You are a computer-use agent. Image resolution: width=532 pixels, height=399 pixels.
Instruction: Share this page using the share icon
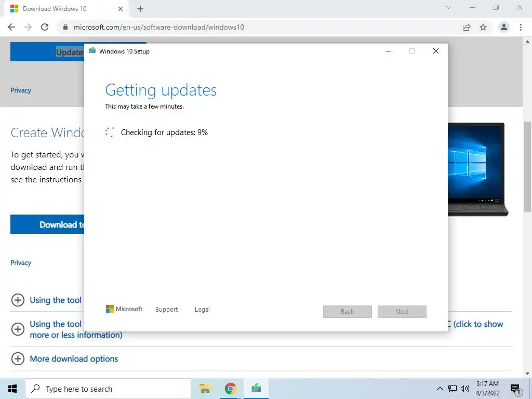pyautogui.click(x=467, y=27)
